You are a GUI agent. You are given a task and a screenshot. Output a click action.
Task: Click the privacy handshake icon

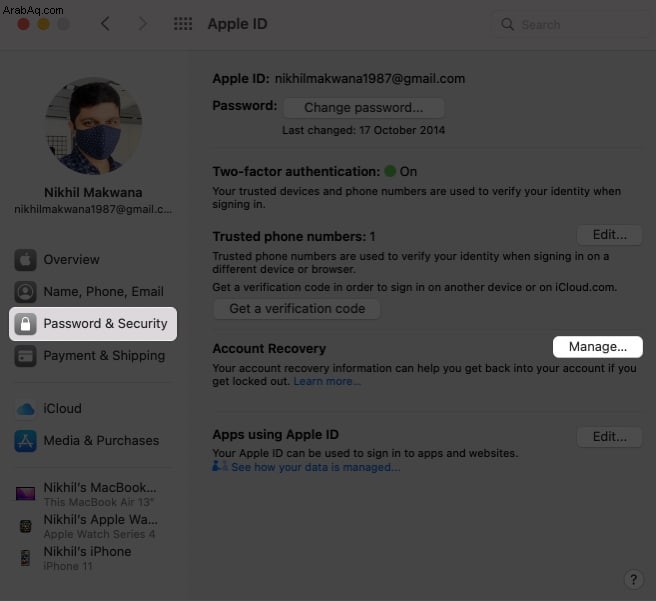(x=220, y=466)
